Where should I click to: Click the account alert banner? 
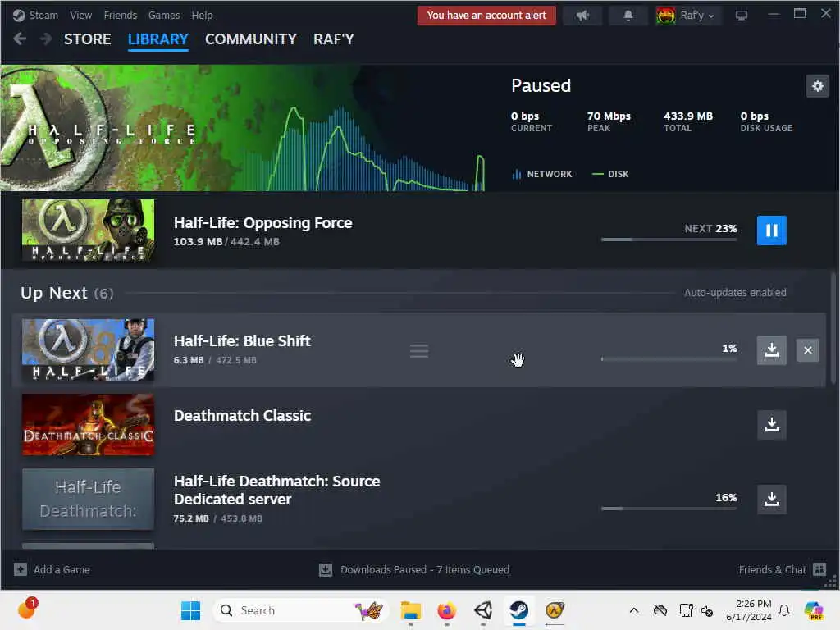486,16
